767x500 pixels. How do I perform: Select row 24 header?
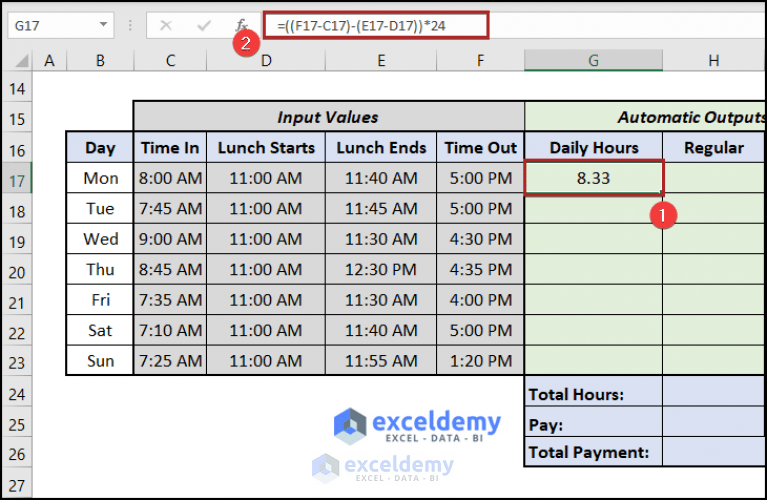coord(17,394)
